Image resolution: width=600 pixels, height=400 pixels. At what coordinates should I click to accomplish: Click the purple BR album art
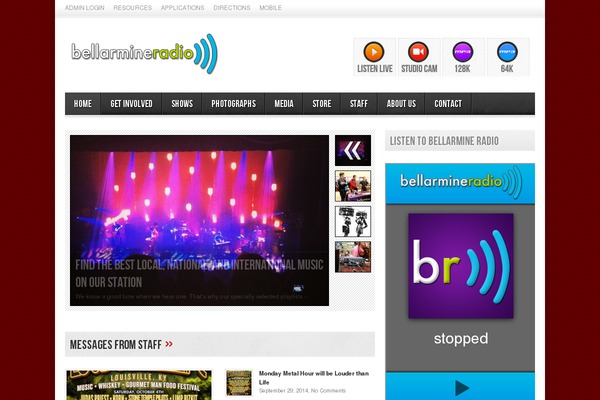(461, 266)
